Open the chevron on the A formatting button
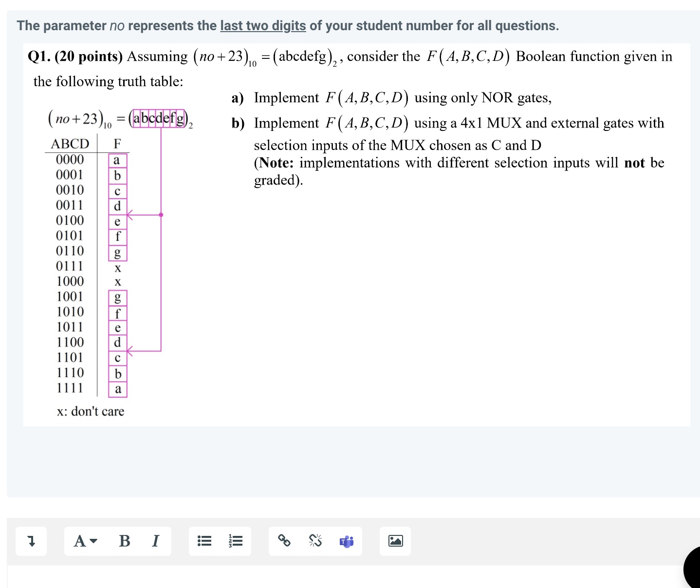 tap(93, 542)
